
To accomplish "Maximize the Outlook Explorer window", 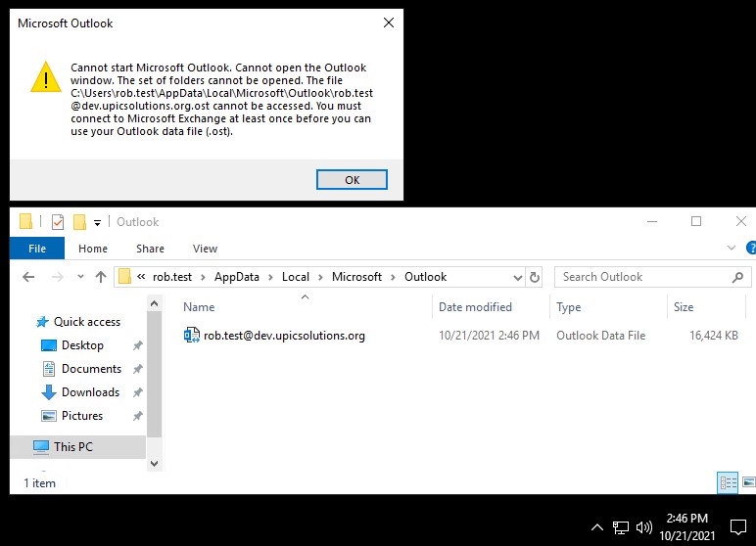I will pyautogui.click(x=695, y=221).
